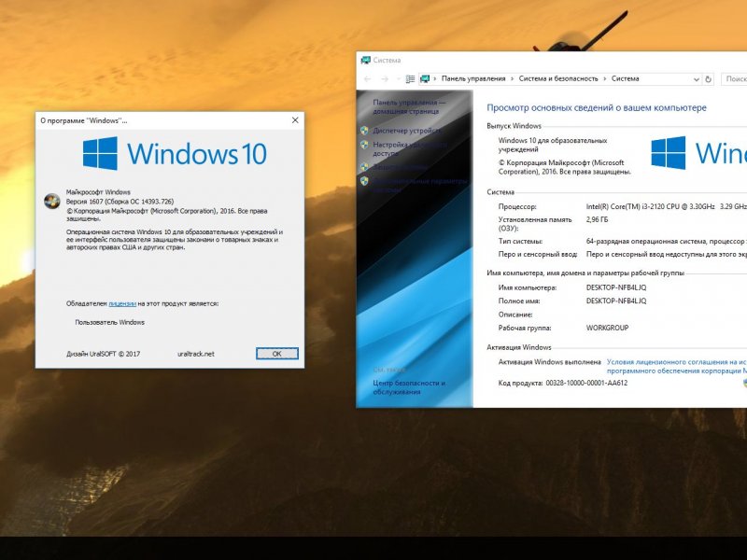Click 'Активация Windows выполнена' status text
Viewport: 747px width, 560px height.
click(549, 362)
